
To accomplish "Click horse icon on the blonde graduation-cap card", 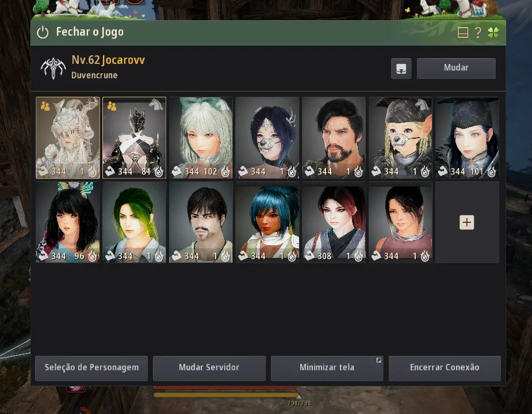I will [422, 105].
